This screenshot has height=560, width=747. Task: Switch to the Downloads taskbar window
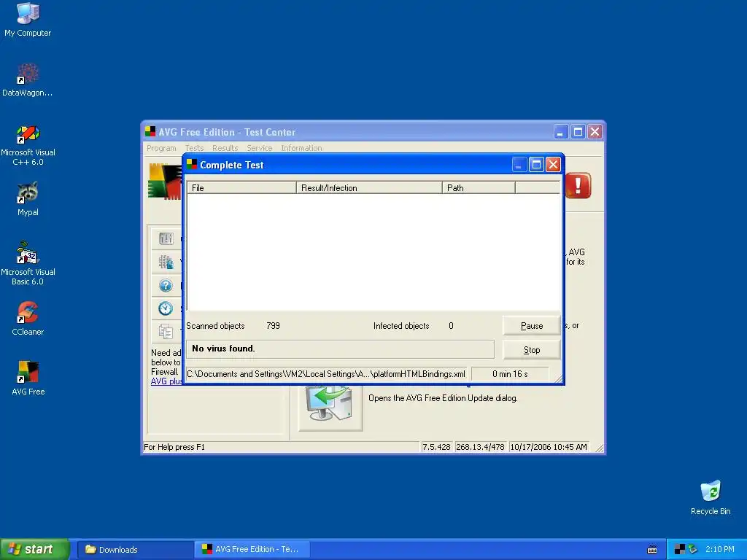[x=135, y=550]
